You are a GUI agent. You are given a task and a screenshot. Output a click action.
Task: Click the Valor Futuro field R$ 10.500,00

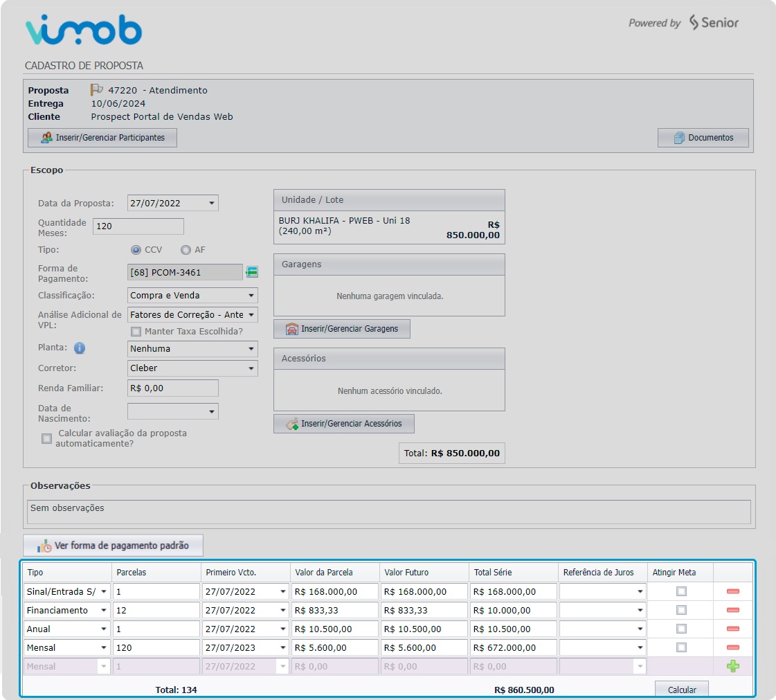pos(424,629)
